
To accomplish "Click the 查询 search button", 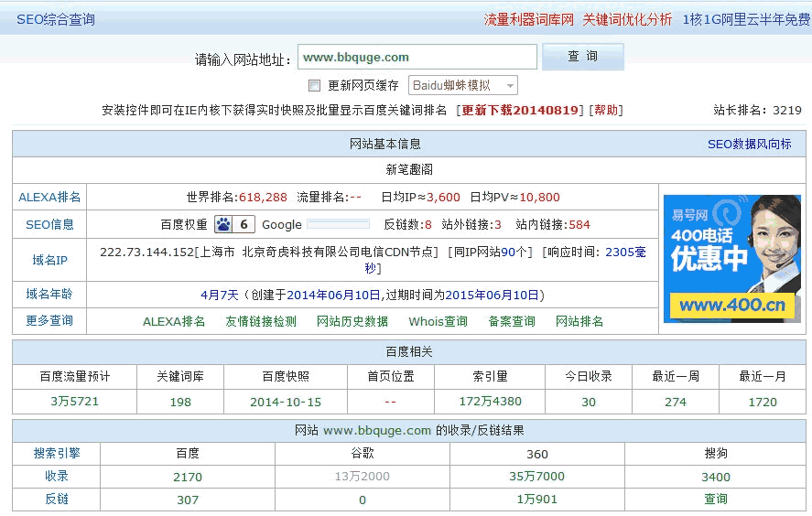I will click(x=582, y=57).
